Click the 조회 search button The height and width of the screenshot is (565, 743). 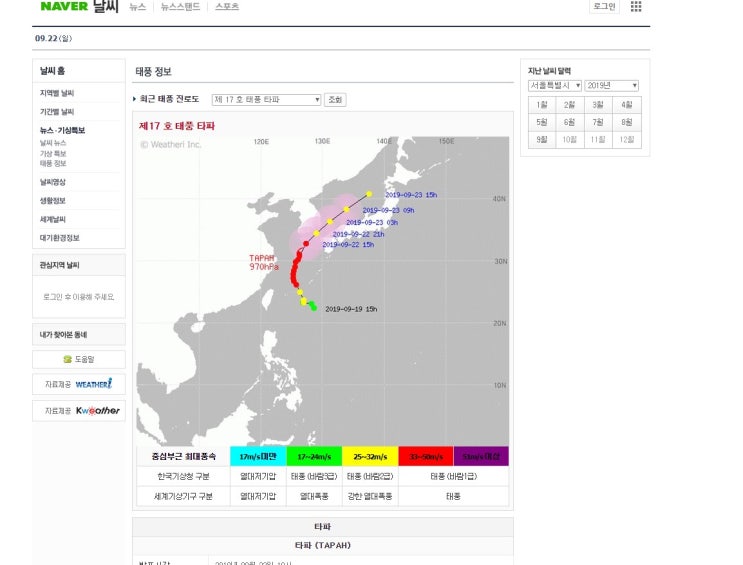[x=335, y=100]
